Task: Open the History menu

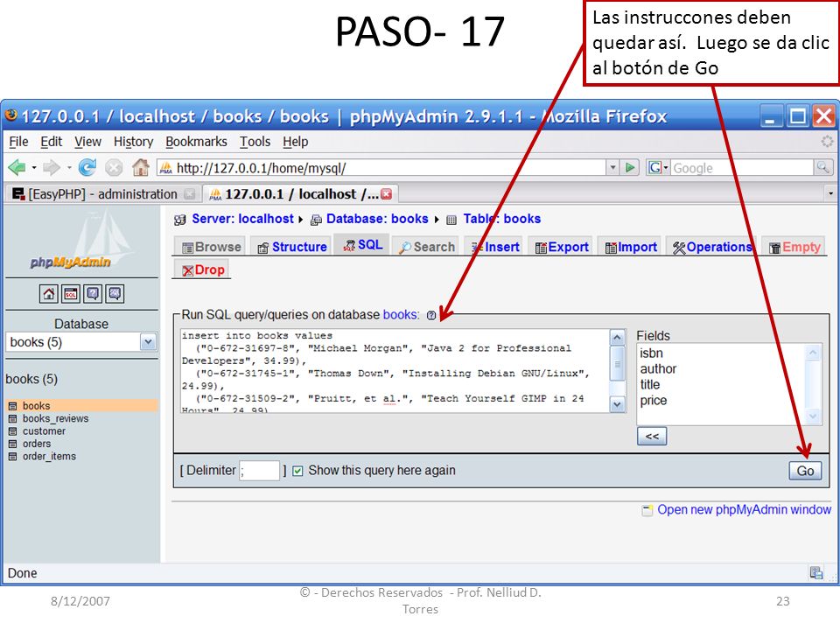Action: pos(133,142)
